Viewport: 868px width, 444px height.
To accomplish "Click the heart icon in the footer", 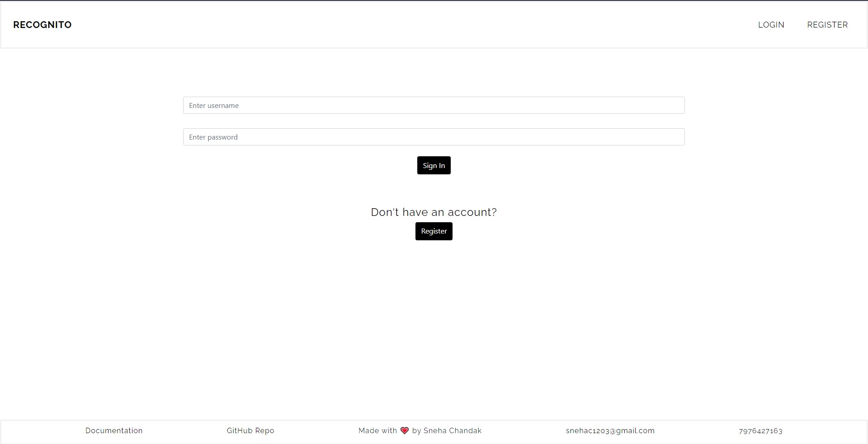I will click(x=404, y=430).
